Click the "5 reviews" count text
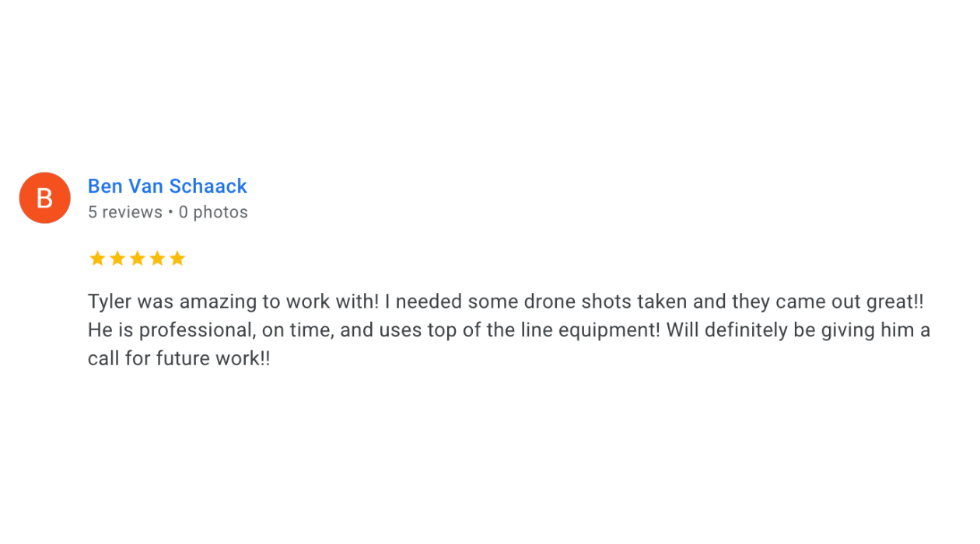 coord(125,212)
